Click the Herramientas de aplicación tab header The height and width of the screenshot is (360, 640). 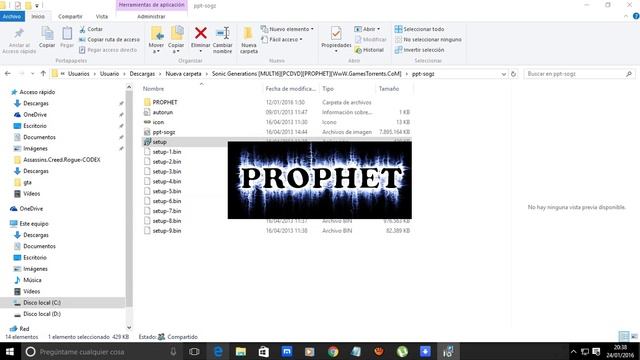[x=152, y=5]
